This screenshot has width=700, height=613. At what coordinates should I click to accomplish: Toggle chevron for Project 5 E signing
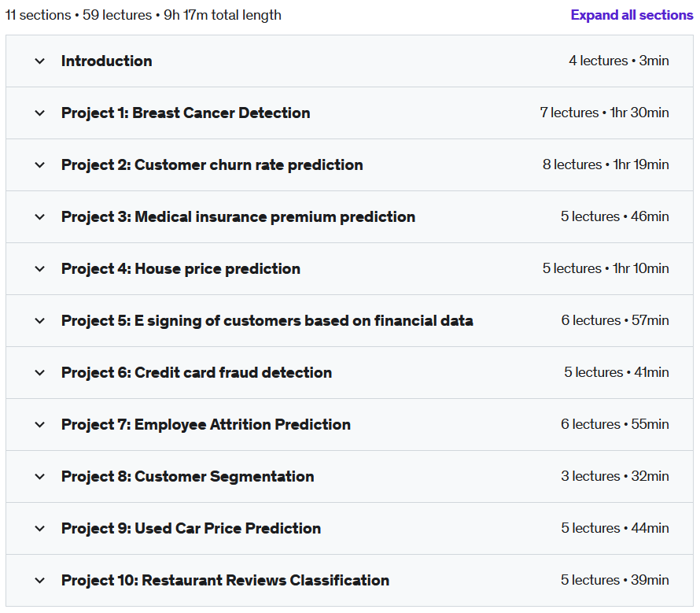[x=40, y=321]
